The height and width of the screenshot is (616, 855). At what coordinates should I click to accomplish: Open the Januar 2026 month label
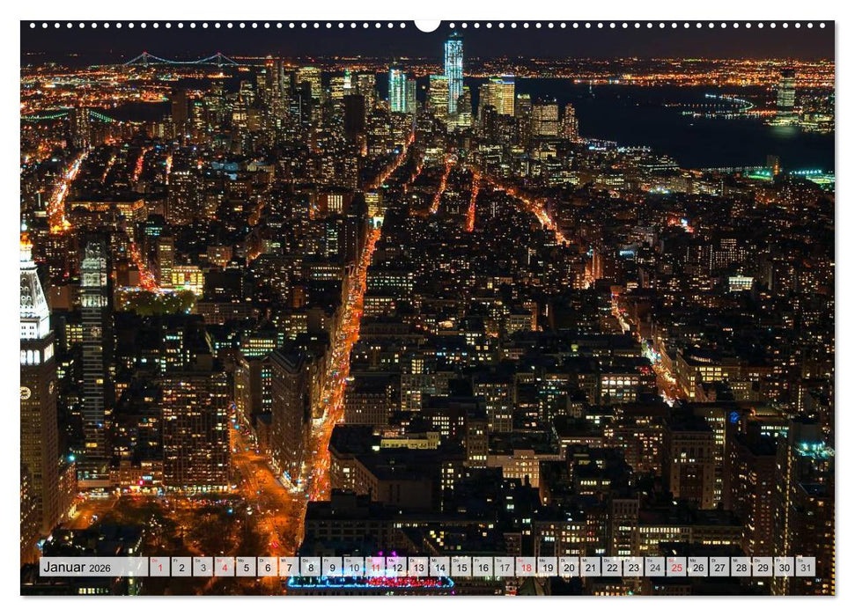79,567
